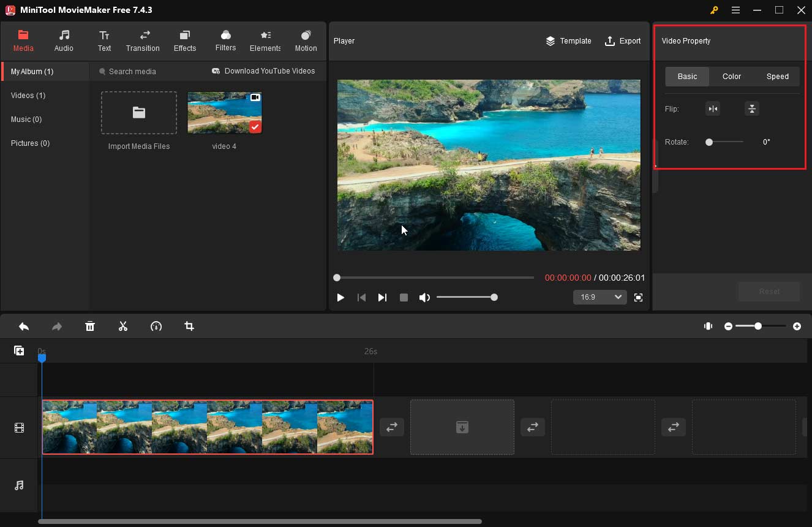
Task: Open the Template button
Action: pos(568,41)
